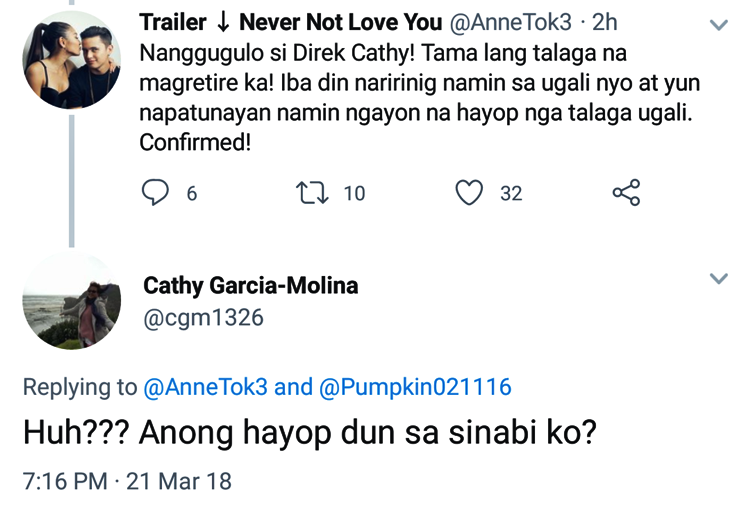Open Trailer Never Not Love You avatar
The height and width of the screenshot is (517, 750).
71,60
